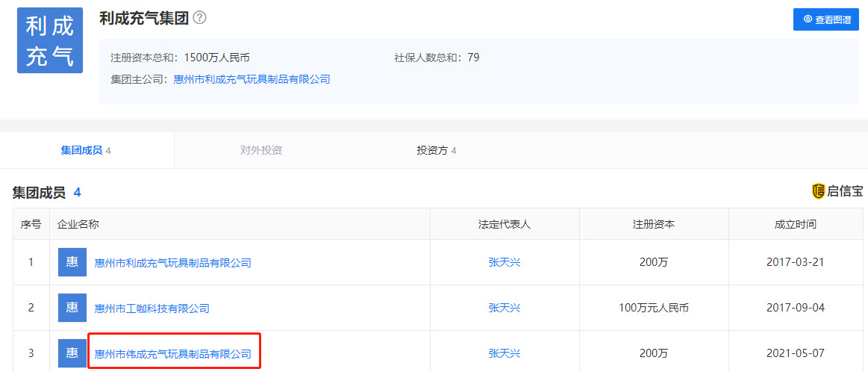Viewport: 868px width, 372px height.
Task: Click the 惠 icon in row 3
Action: coord(72,353)
